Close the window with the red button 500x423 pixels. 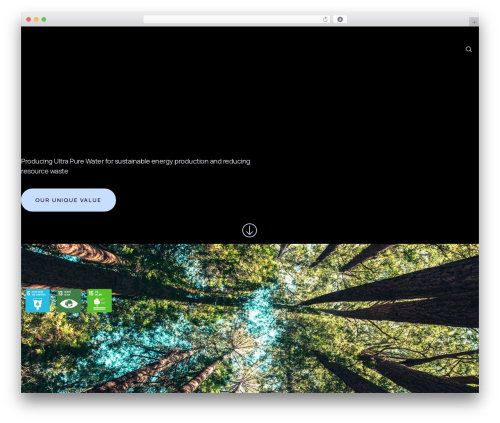29,19
